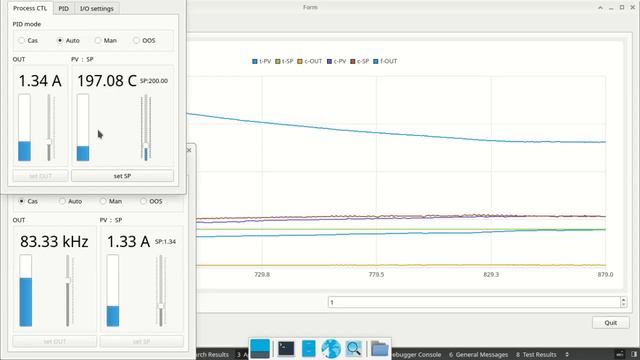
Task: Decrement the spin box value down arrow
Action: (623, 304)
